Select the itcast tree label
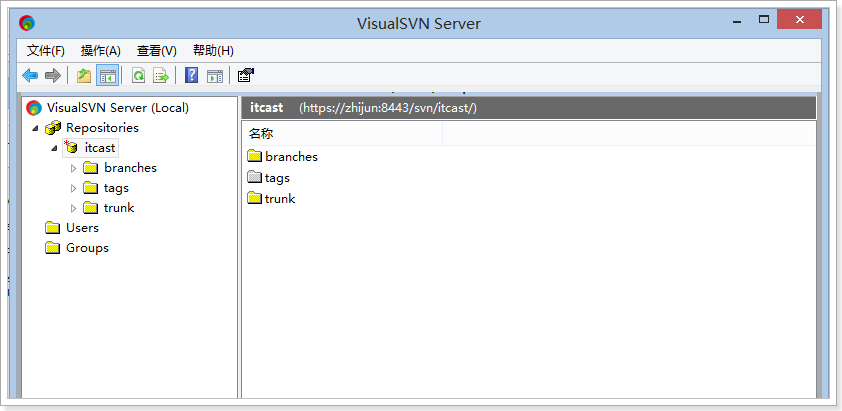The image size is (842, 411). pyautogui.click(x=100, y=148)
